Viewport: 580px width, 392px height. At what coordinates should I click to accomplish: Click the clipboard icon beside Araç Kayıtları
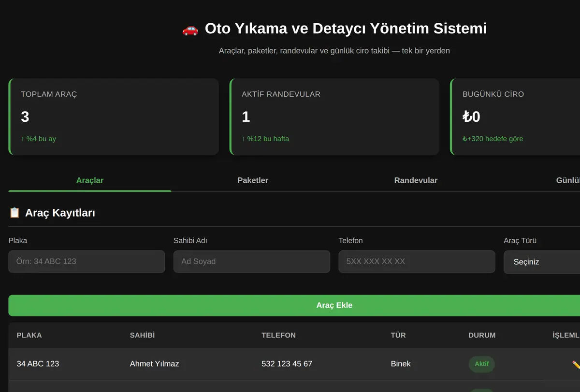click(x=14, y=213)
